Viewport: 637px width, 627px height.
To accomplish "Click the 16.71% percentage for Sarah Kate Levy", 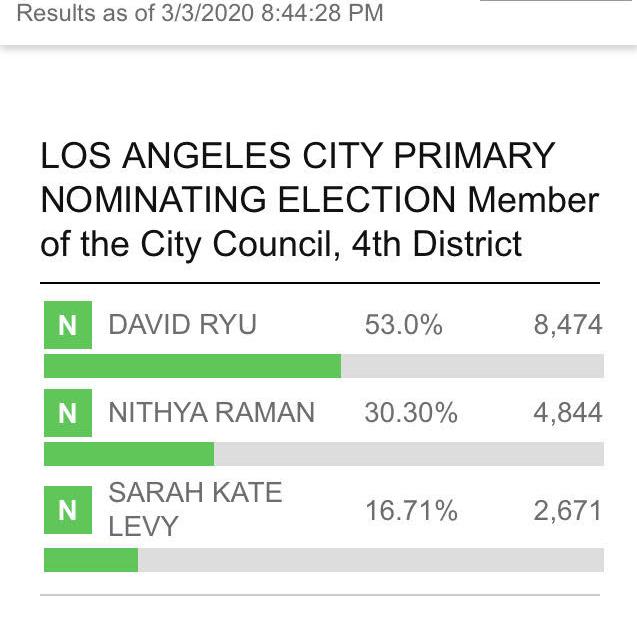I will [x=412, y=511].
